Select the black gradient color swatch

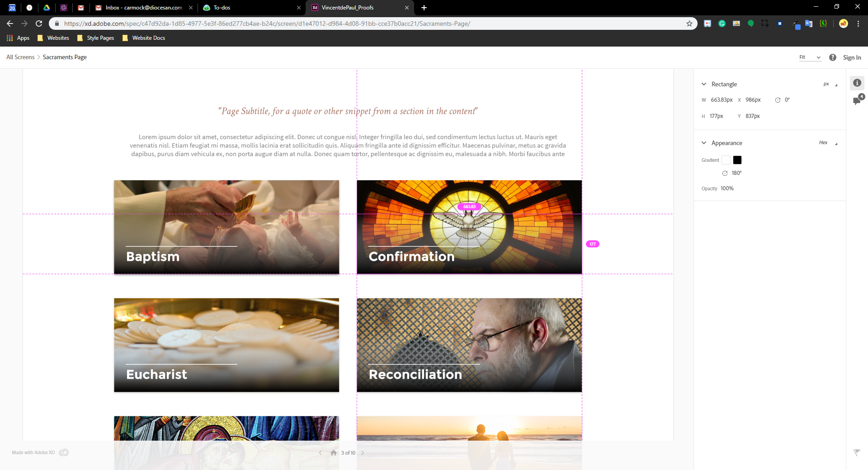[x=737, y=160]
